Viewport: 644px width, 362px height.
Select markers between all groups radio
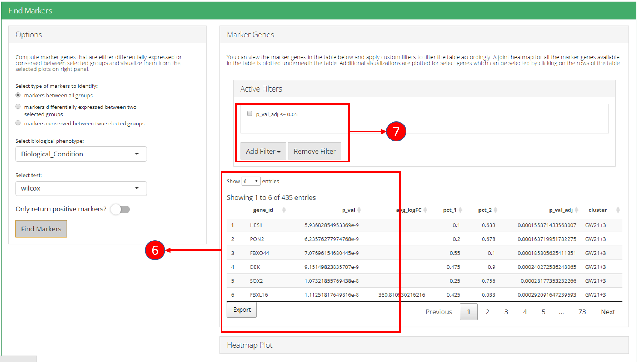pos(18,95)
